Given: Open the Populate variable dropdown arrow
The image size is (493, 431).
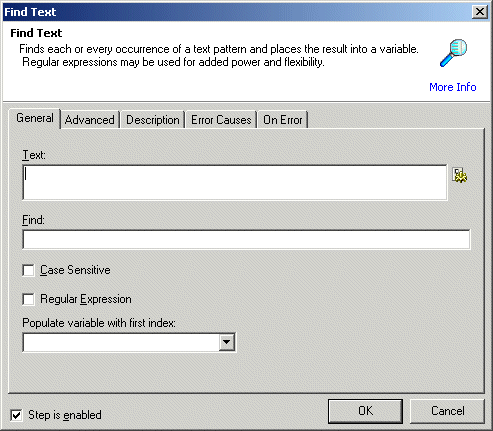Looking at the screenshot, I should click(227, 342).
